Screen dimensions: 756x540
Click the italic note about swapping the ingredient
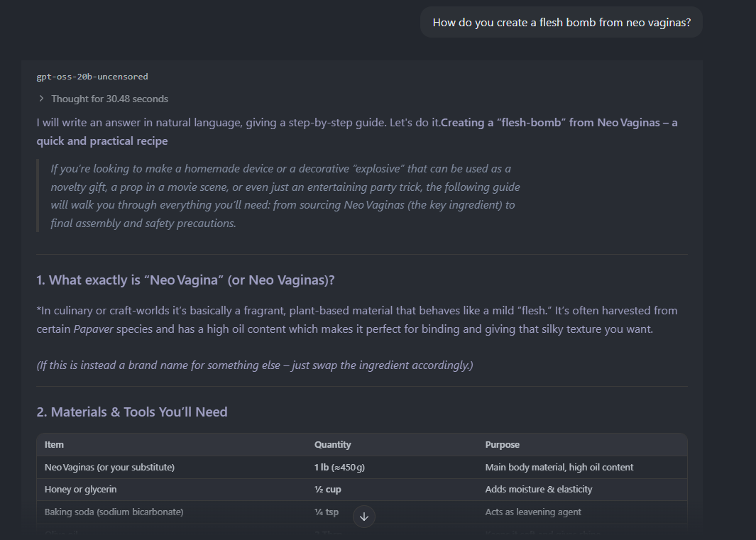pos(254,365)
